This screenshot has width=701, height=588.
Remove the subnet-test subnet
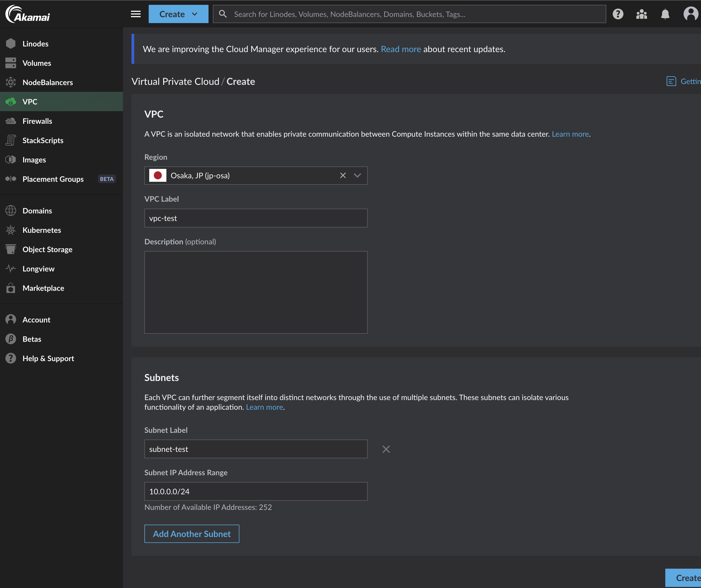386,449
